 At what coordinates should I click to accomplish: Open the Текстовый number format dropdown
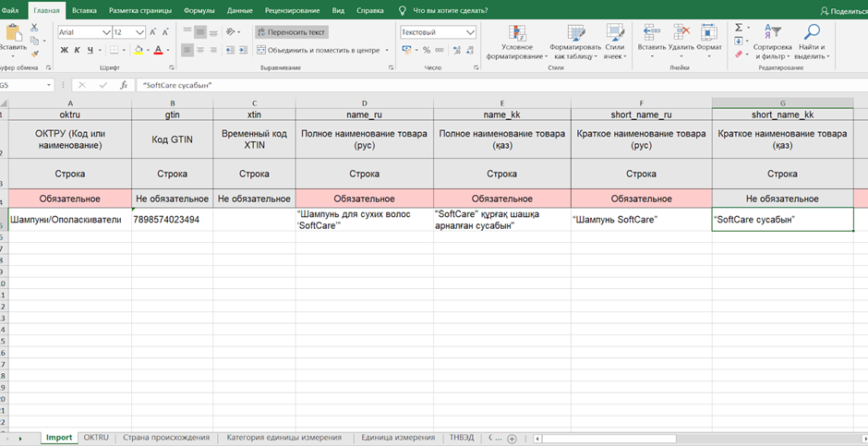coord(471,32)
